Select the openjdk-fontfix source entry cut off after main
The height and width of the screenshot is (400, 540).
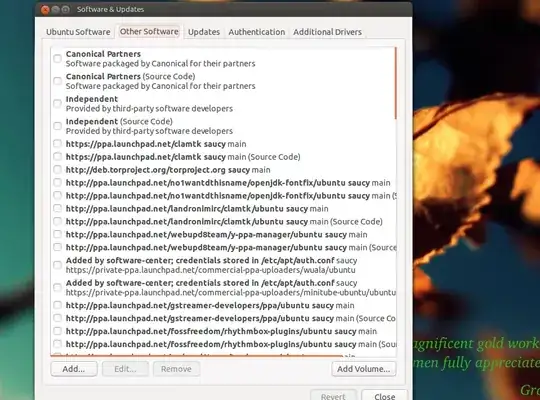(x=231, y=196)
